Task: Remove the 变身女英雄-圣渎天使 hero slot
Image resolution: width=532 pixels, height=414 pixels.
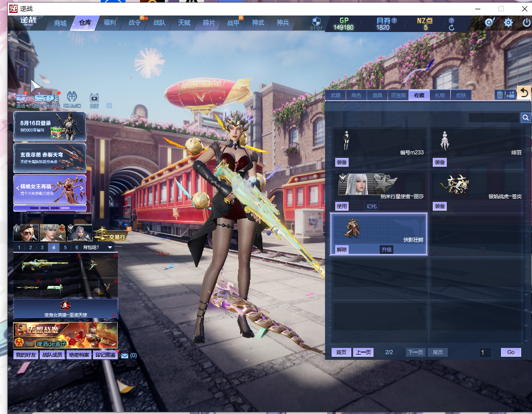Action: pos(114,316)
